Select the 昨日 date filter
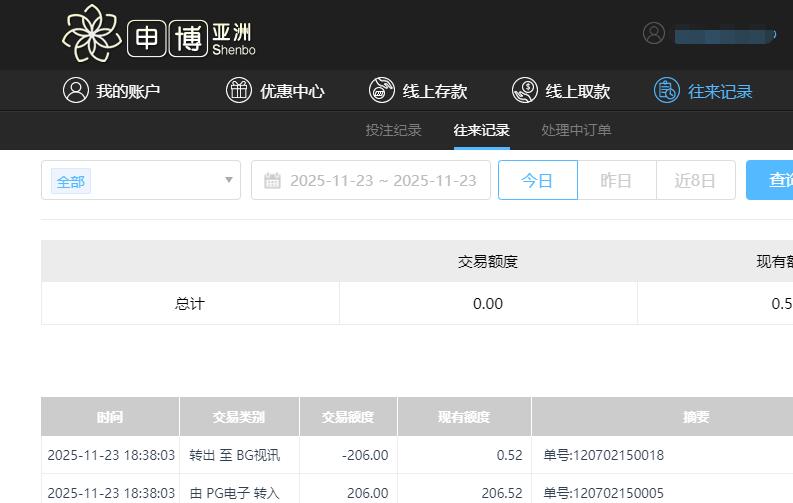The height and width of the screenshot is (503, 793). pos(616,180)
